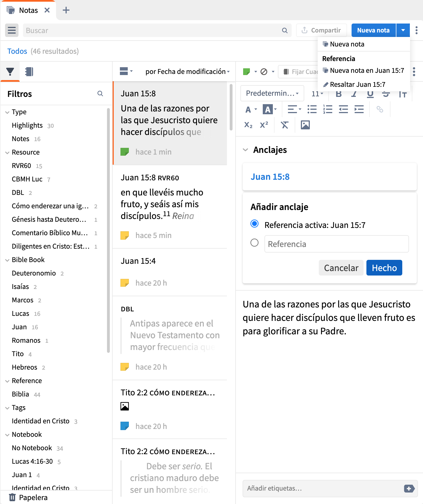Open the Nueva nota split dropdown arrow
The image size is (423, 504).
403,30
